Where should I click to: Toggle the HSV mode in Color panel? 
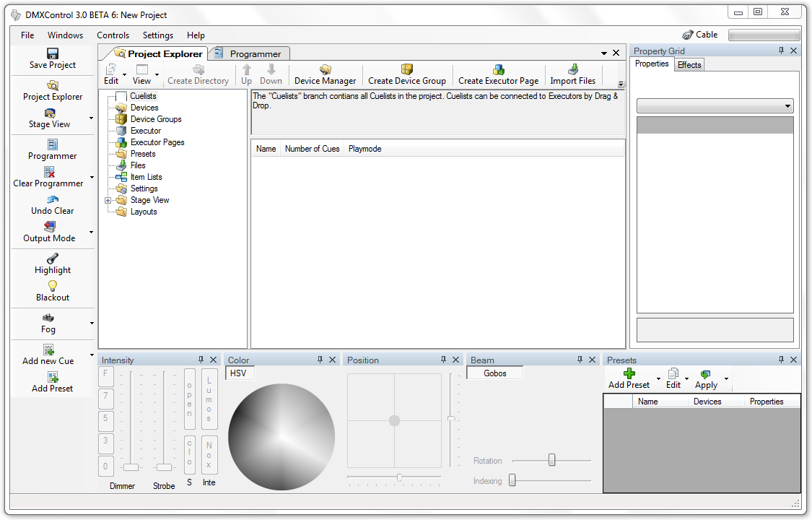click(239, 373)
